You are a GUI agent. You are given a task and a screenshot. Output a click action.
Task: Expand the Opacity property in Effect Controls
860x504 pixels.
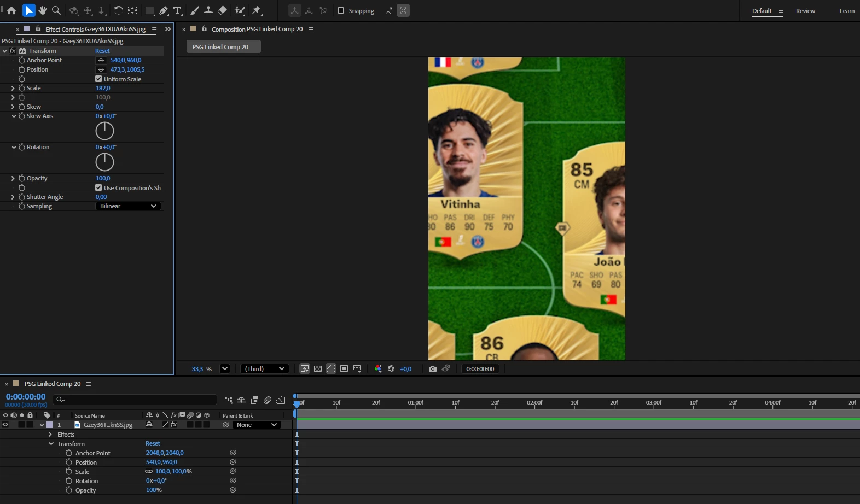click(13, 178)
